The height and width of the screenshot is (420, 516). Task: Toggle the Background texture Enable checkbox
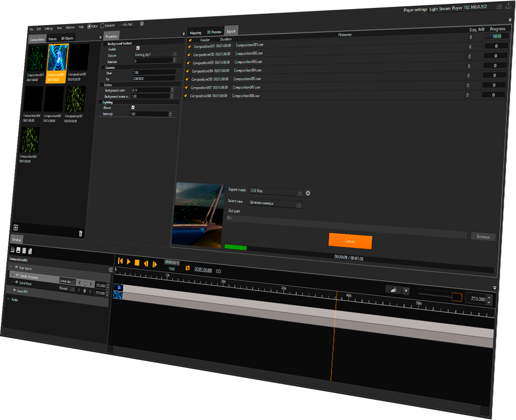(138, 48)
